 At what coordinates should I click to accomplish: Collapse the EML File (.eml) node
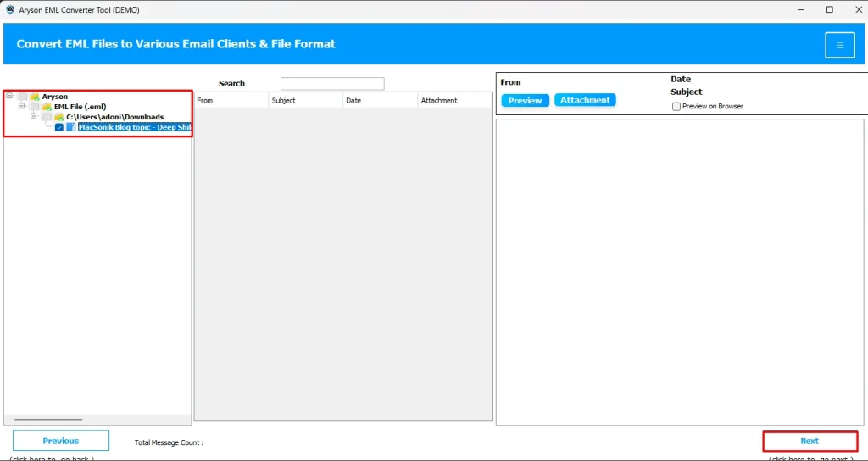coord(21,106)
